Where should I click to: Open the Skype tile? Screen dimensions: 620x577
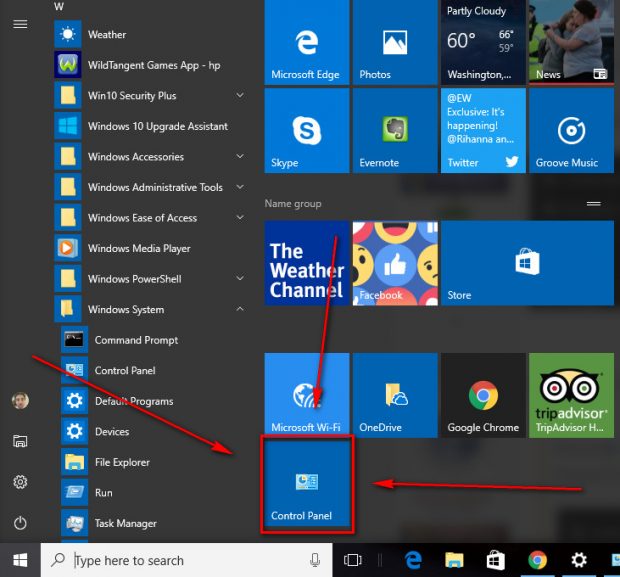[x=307, y=130]
